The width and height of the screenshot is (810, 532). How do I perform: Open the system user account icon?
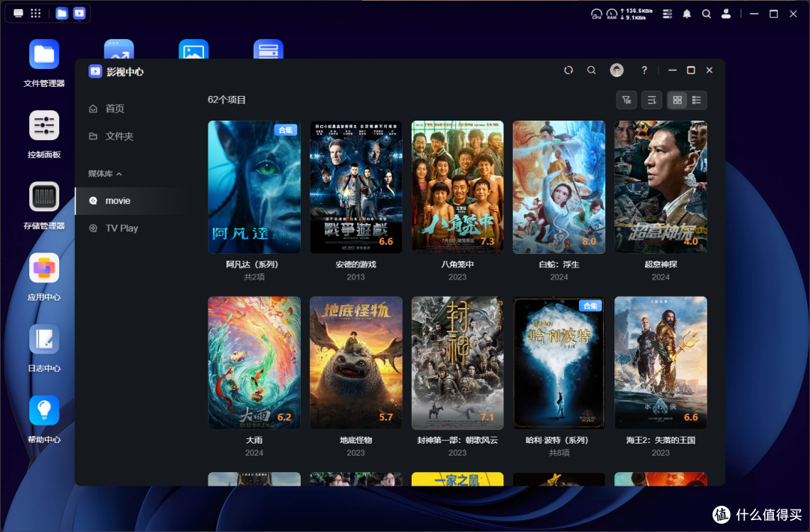pos(726,14)
